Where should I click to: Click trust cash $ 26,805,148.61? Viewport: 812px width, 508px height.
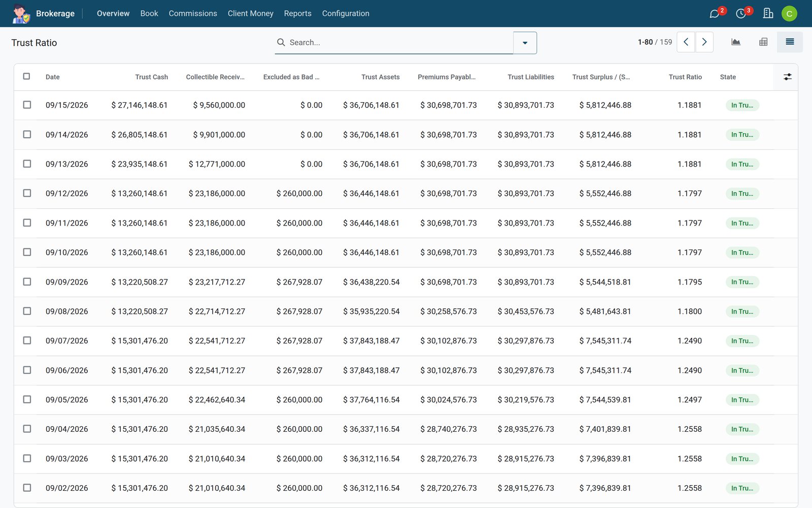140,135
